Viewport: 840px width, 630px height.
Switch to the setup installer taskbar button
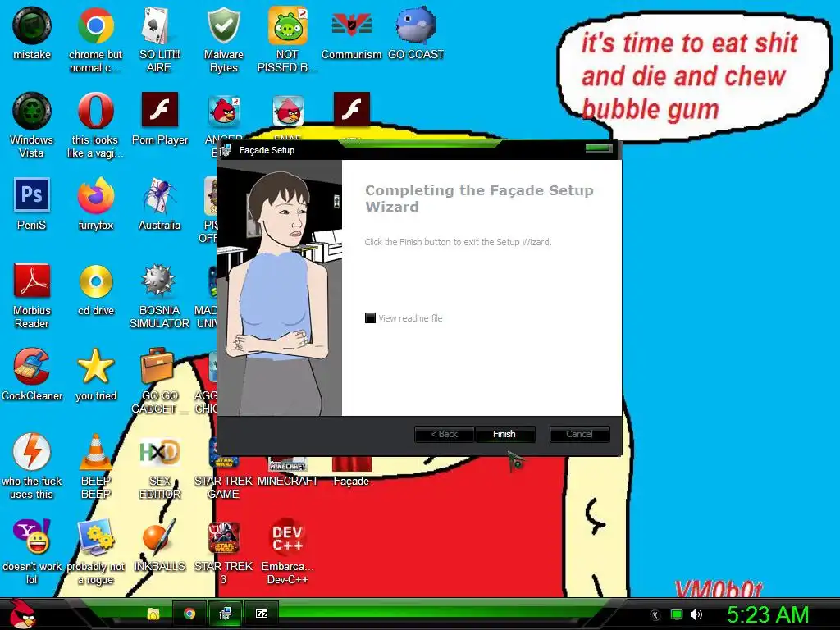(x=225, y=614)
